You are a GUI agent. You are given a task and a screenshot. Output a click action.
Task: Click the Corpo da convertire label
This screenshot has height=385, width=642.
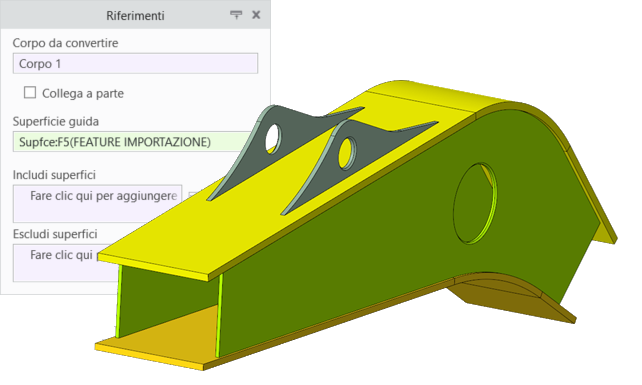pyautogui.click(x=66, y=43)
